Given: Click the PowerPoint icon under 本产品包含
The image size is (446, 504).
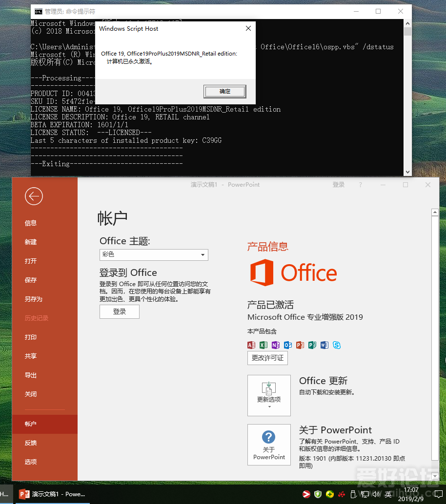Looking at the screenshot, I should [x=300, y=345].
